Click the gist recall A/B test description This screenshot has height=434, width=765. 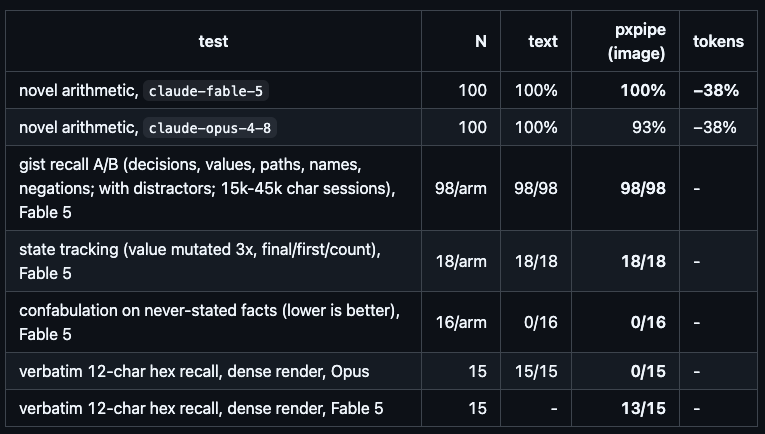[207, 188]
